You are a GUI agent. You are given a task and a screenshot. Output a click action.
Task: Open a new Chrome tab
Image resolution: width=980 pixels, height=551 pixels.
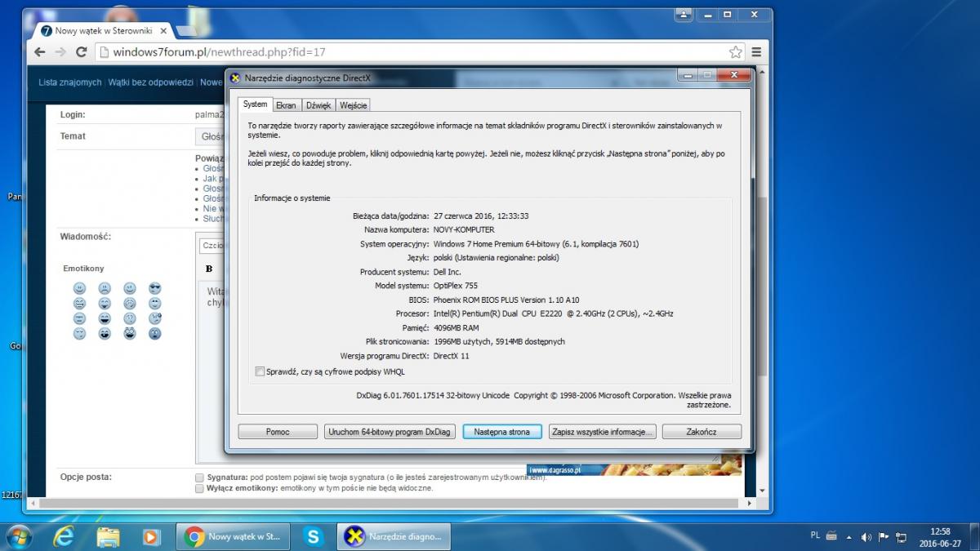pos(186,31)
